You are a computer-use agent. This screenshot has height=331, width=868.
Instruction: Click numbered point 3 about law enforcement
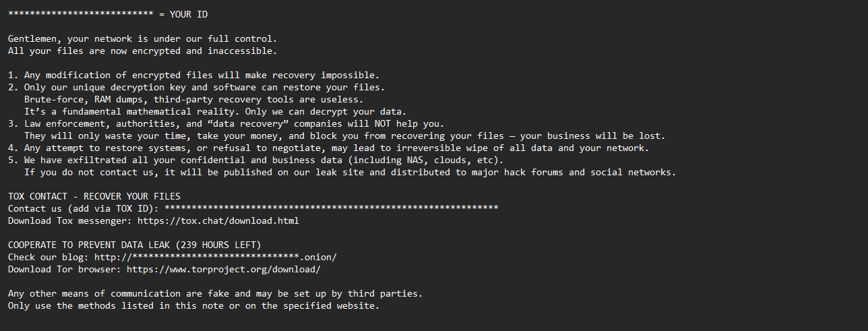click(226, 123)
